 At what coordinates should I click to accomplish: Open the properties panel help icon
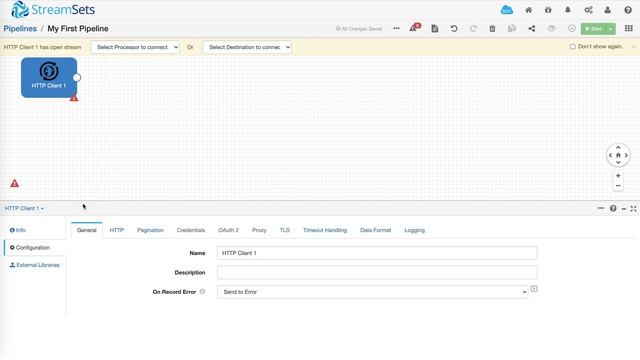tap(613, 209)
